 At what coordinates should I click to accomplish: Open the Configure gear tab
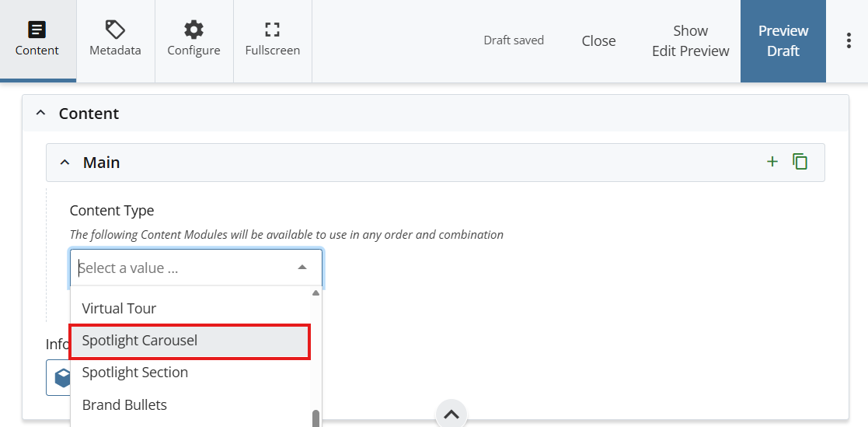coord(193,40)
